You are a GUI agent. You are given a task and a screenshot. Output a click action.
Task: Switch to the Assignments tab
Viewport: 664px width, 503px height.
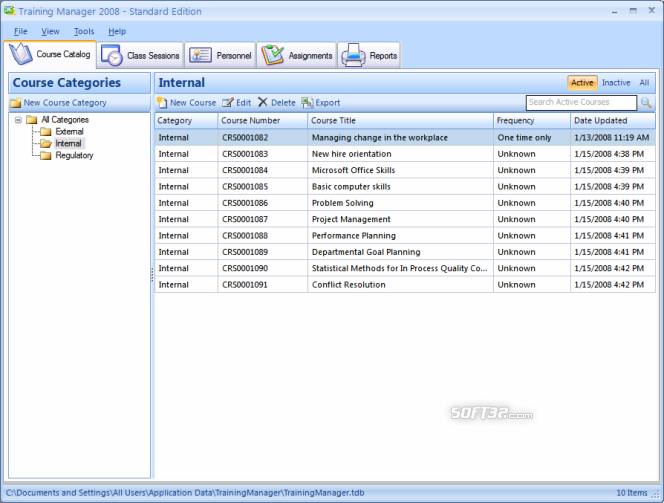296,55
